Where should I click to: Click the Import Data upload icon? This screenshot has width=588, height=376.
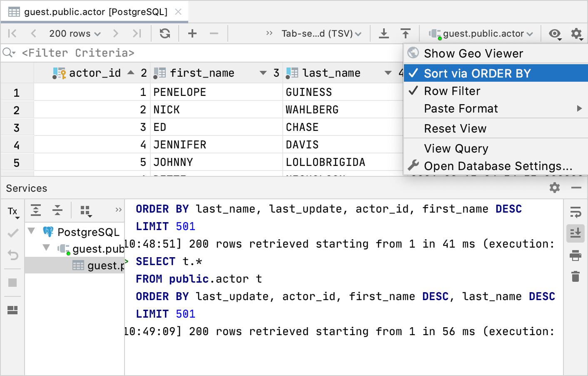point(405,33)
